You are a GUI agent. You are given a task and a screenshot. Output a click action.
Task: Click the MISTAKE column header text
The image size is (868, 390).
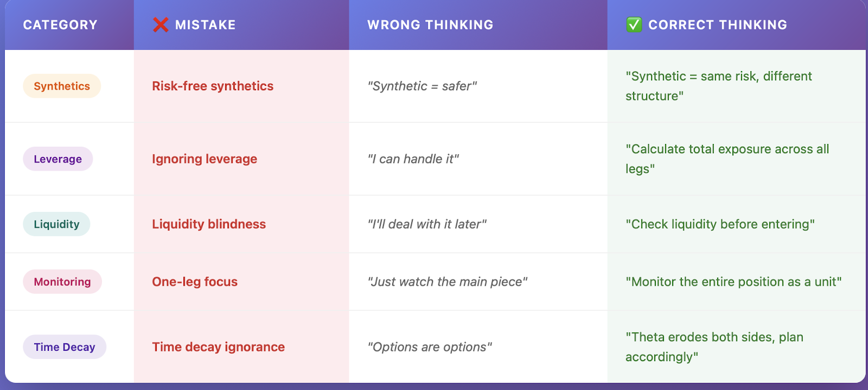point(205,25)
